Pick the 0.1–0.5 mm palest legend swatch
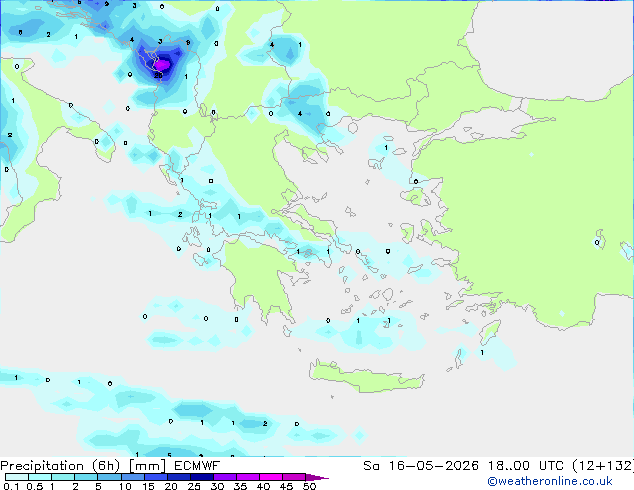Screen dimensions: 634x490 [x=17, y=477]
